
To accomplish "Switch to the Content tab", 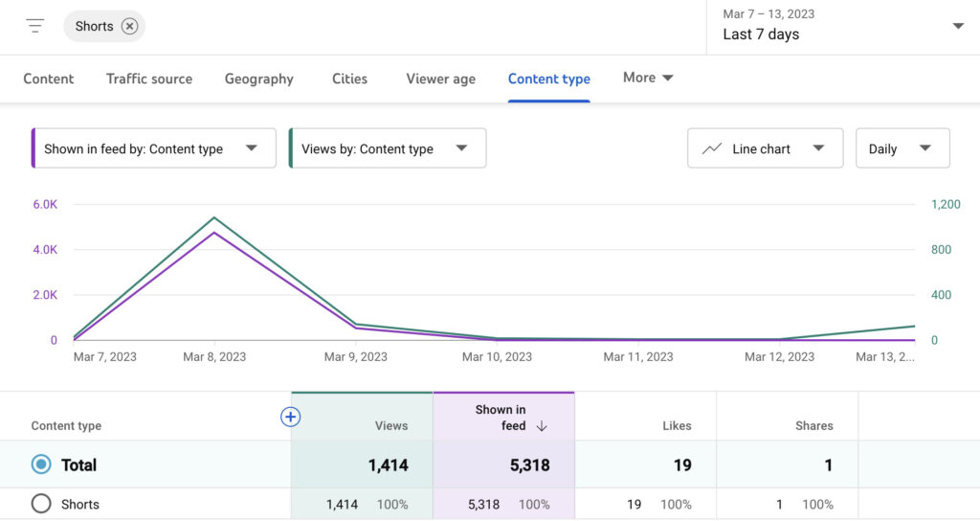I will click(48, 79).
